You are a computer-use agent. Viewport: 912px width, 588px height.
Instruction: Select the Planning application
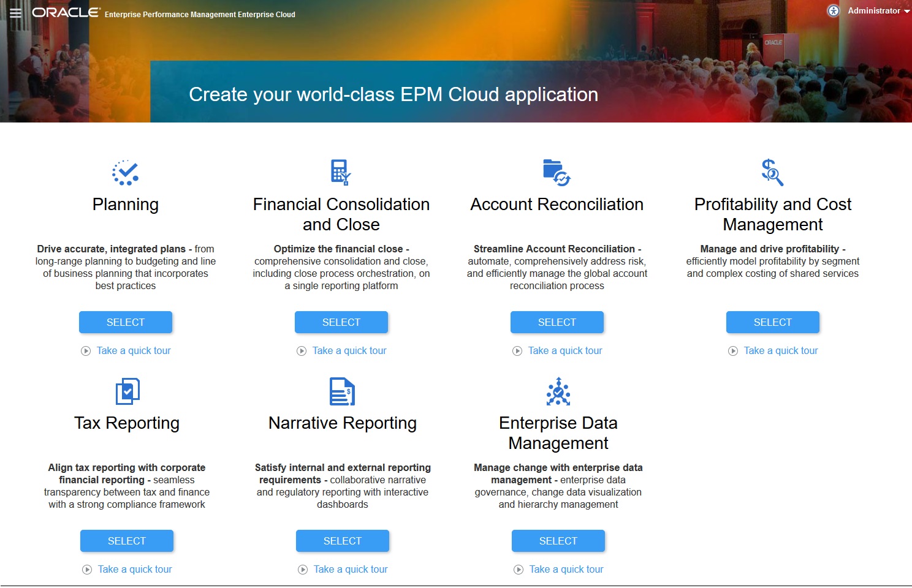[x=126, y=322]
